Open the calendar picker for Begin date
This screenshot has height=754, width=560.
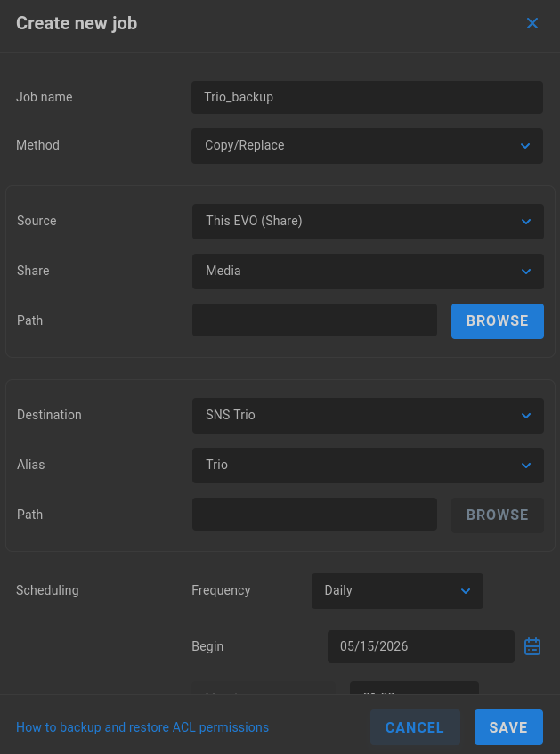point(532,646)
